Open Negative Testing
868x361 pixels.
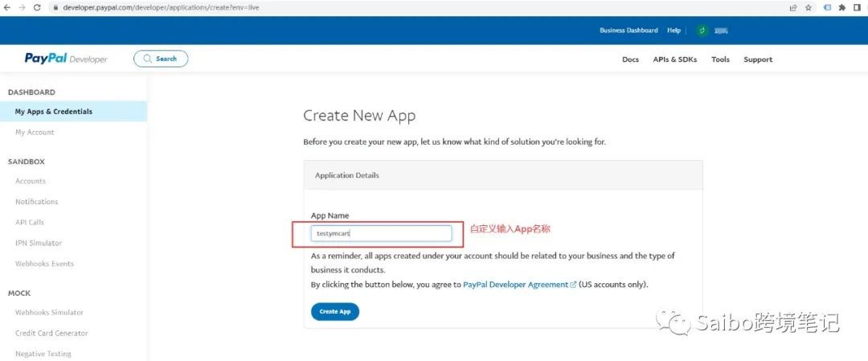[x=43, y=354]
